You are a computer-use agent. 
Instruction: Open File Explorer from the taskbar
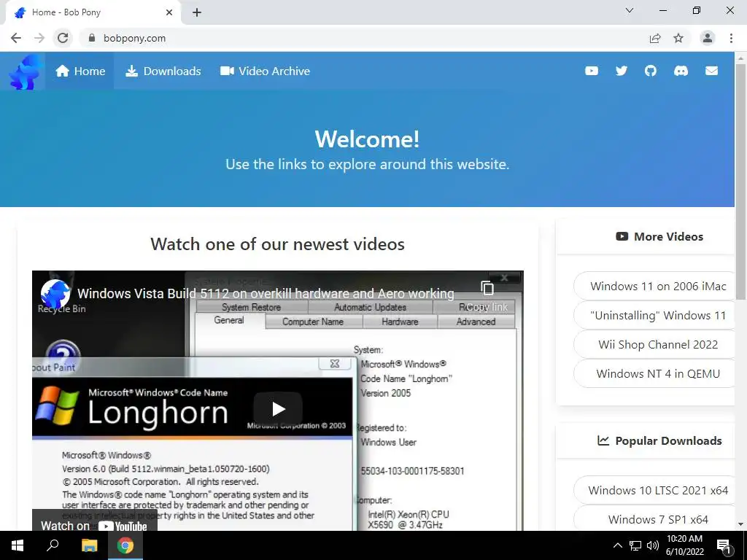89,545
